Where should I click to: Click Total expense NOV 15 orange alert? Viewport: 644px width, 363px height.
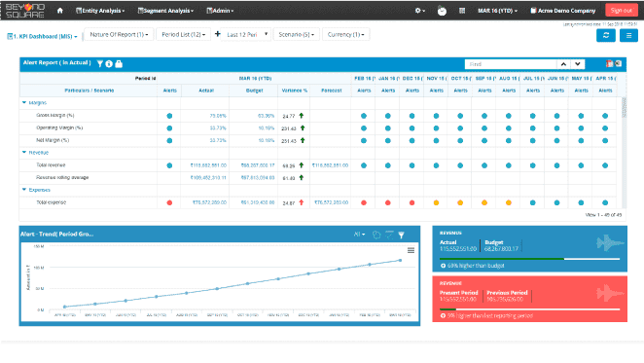(436, 202)
